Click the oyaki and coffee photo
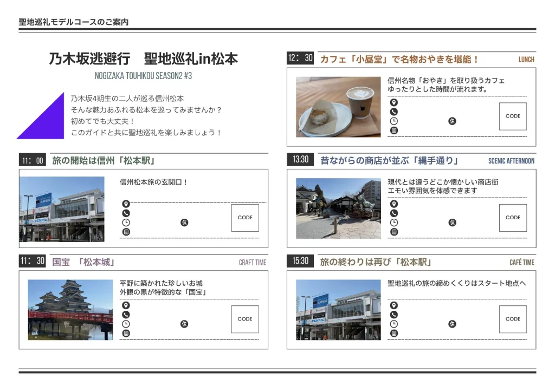This screenshot has height=392, width=555. [338, 107]
